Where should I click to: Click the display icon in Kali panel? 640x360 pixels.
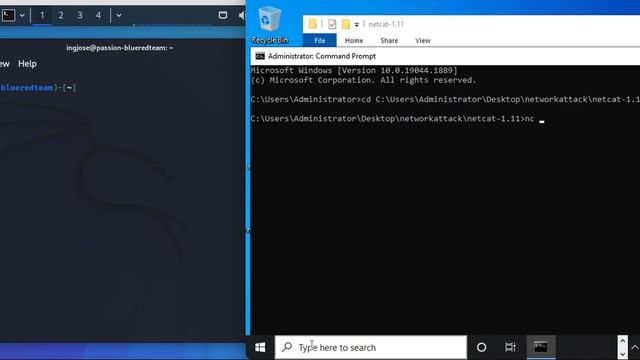coord(223,16)
